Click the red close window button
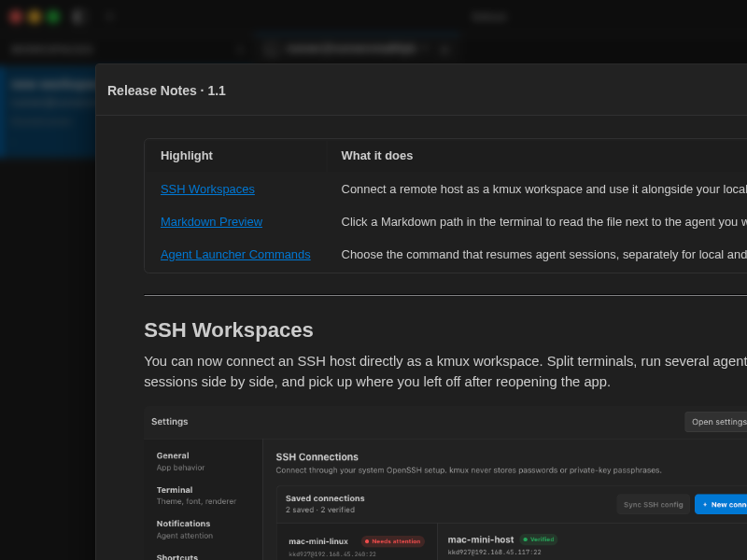The height and width of the screenshot is (560, 747). (x=15, y=17)
